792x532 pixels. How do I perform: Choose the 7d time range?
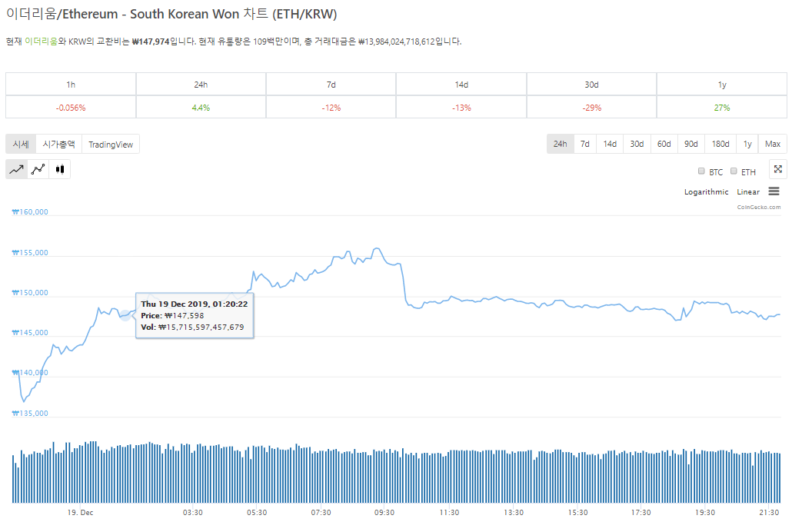pos(585,144)
